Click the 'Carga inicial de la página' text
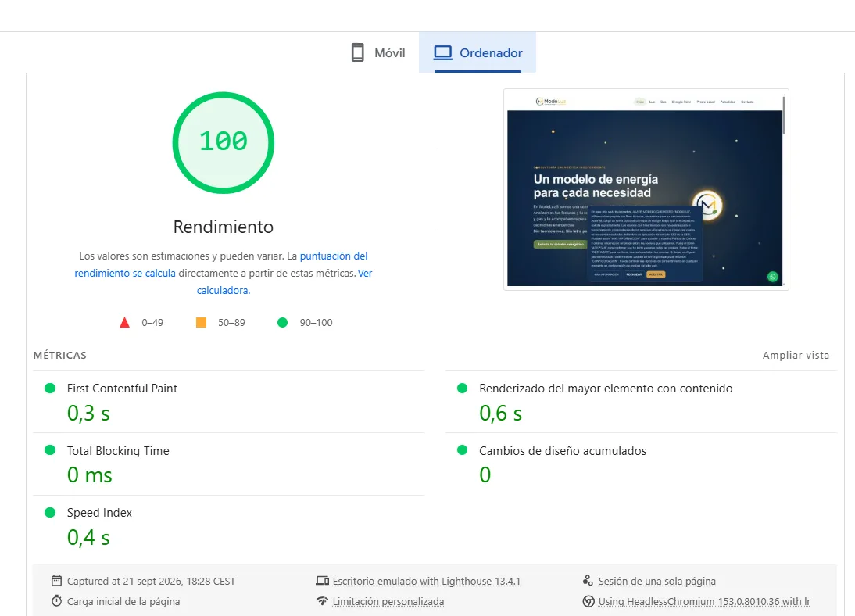 click(x=123, y=601)
